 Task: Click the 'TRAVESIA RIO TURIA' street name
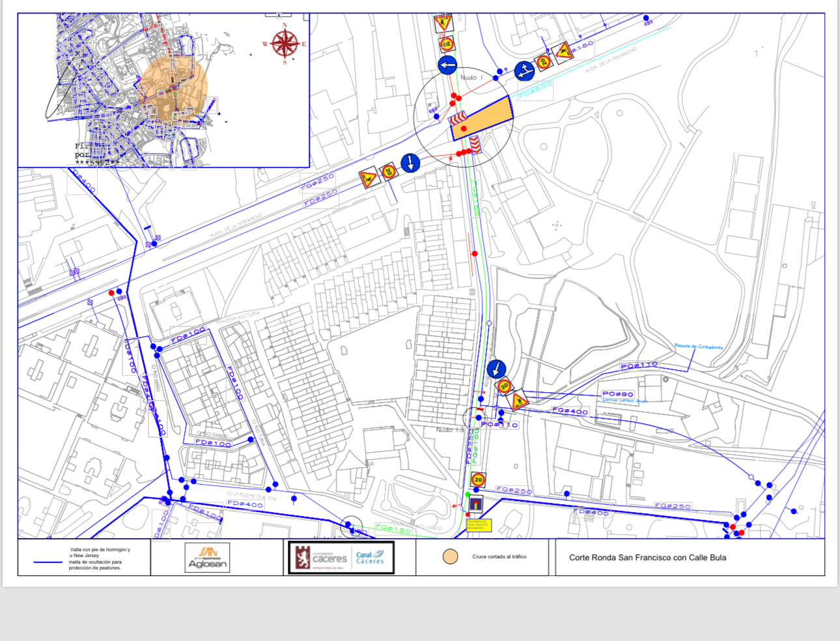(238, 319)
